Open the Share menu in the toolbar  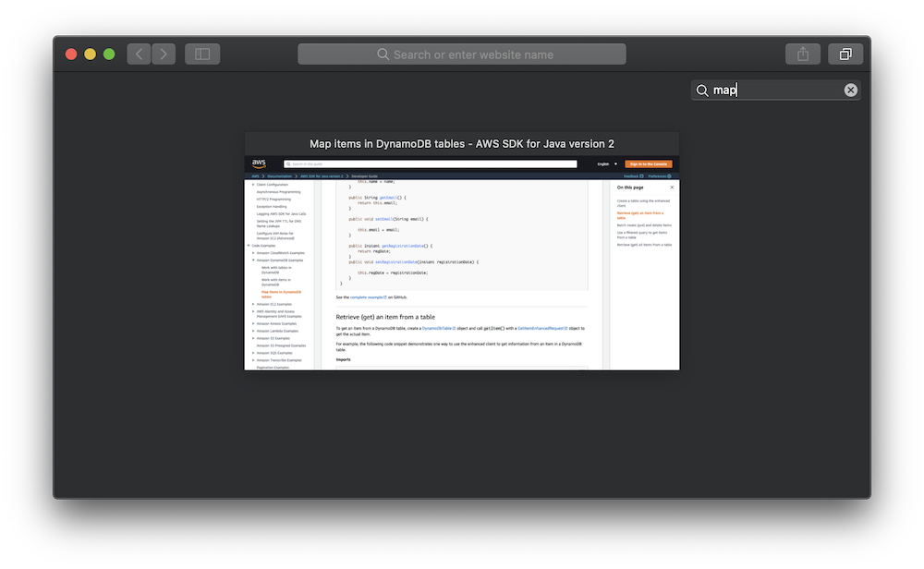pyautogui.click(x=803, y=54)
